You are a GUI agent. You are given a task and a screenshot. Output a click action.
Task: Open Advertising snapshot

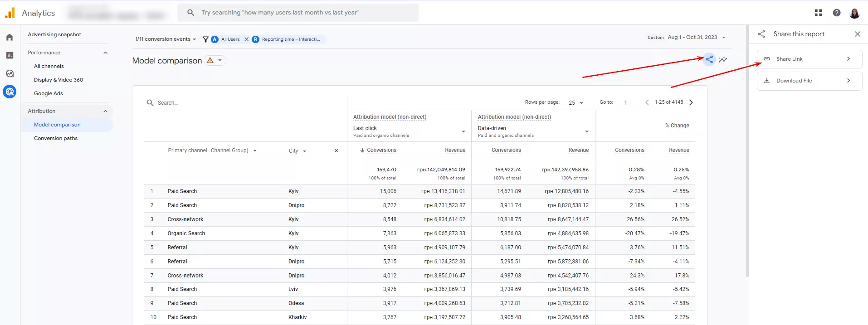tap(54, 34)
